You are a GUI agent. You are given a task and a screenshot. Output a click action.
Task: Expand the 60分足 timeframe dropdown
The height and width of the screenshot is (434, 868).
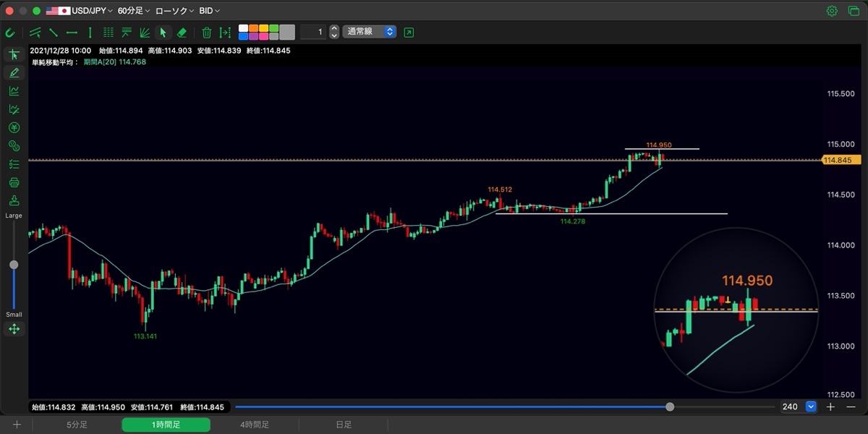[134, 11]
